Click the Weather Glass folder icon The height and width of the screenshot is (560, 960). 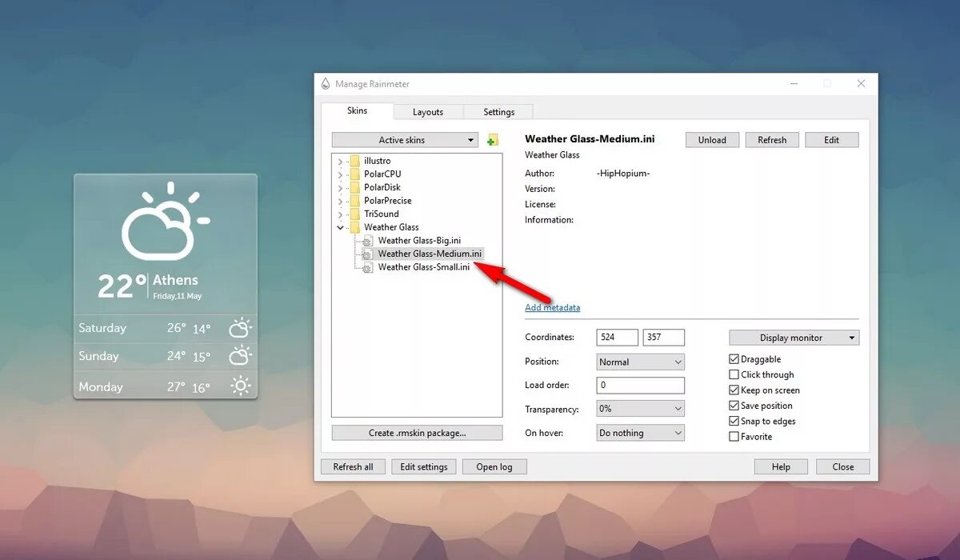point(355,227)
